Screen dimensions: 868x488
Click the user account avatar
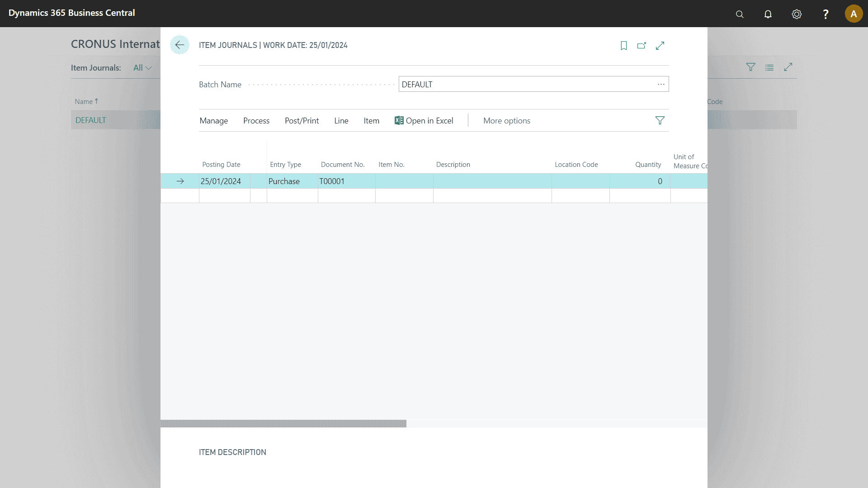853,14
